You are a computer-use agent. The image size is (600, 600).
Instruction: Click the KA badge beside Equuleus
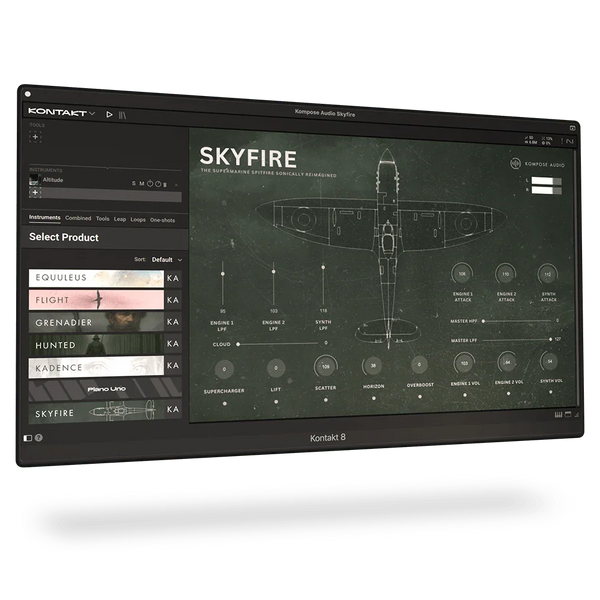coord(173,278)
